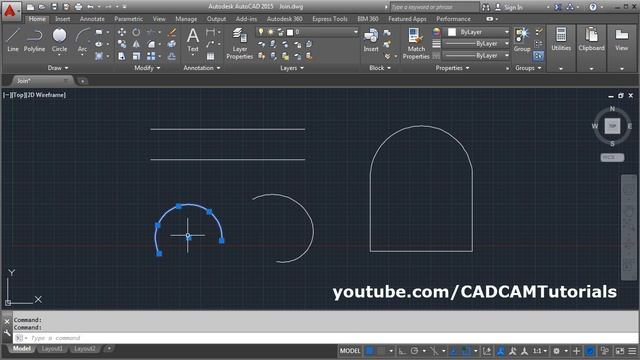Expand the Block panel
The width and height of the screenshot is (640, 360).
coord(380,68)
